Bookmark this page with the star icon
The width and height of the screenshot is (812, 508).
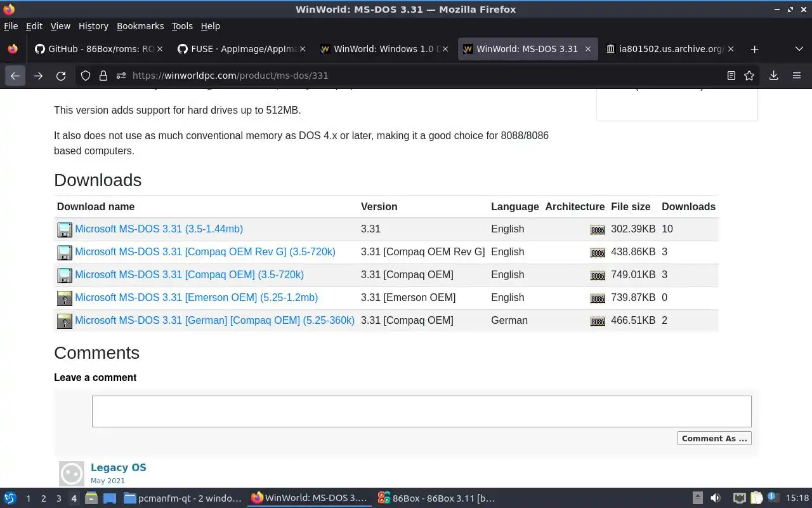click(x=749, y=76)
